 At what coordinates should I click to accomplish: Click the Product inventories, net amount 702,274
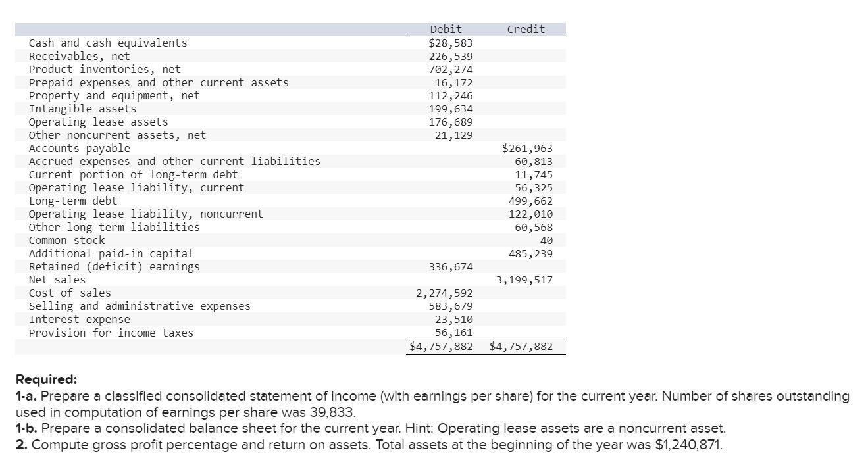[451, 69]
